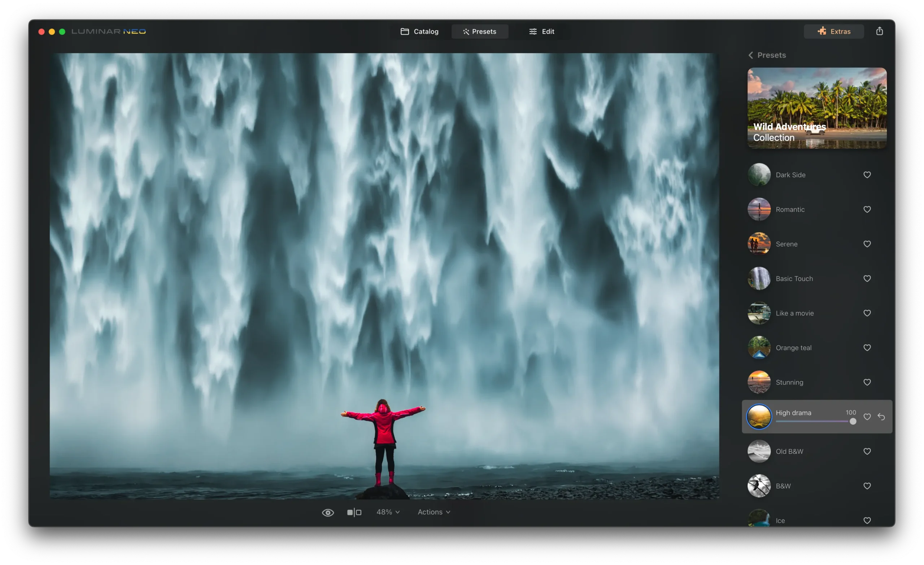This screenshot has height=565, width=924.
Task: Click the share/export icon
Action: (879, 31)
